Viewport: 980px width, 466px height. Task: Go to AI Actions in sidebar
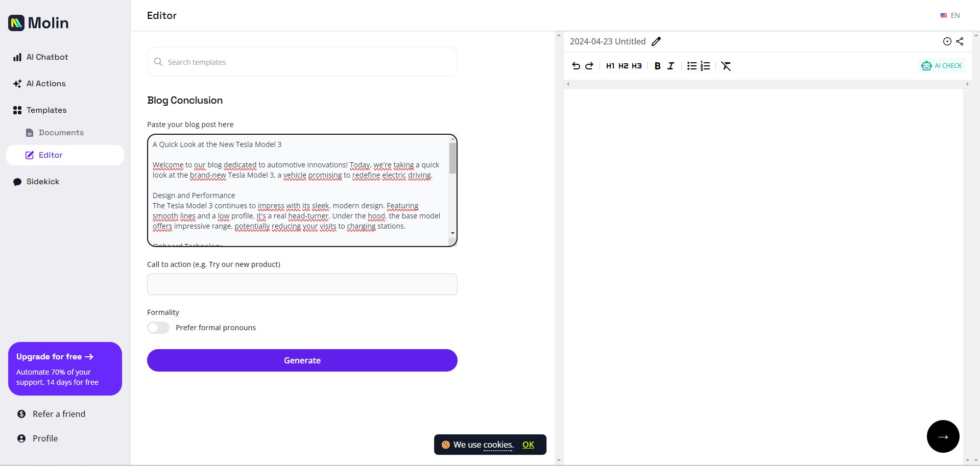tap(65, 84)
